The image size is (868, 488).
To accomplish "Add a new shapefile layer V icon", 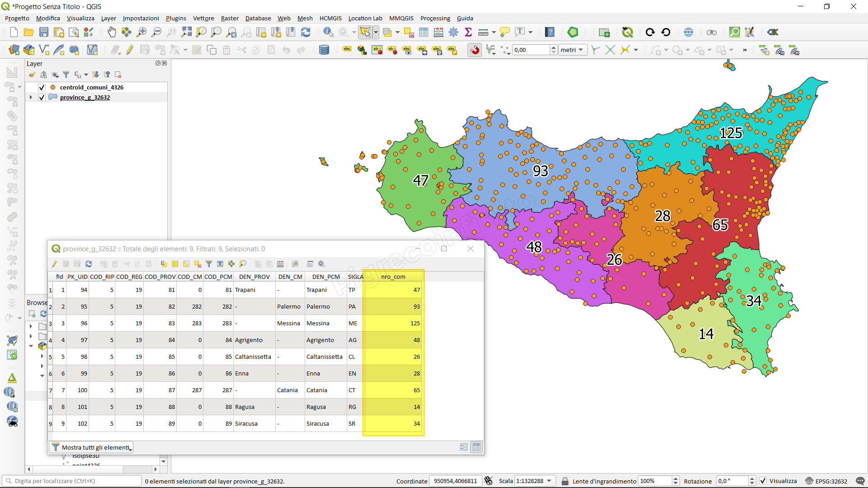I will (x=44, y=50).
